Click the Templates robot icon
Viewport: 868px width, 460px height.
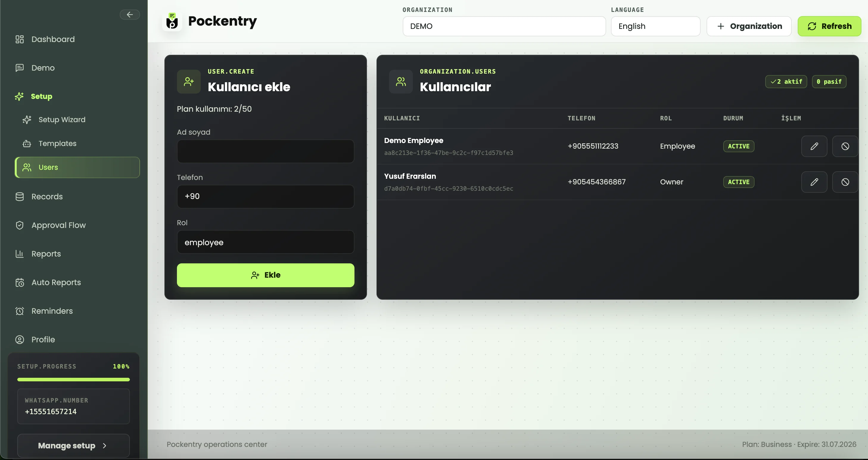coord(27,144)
